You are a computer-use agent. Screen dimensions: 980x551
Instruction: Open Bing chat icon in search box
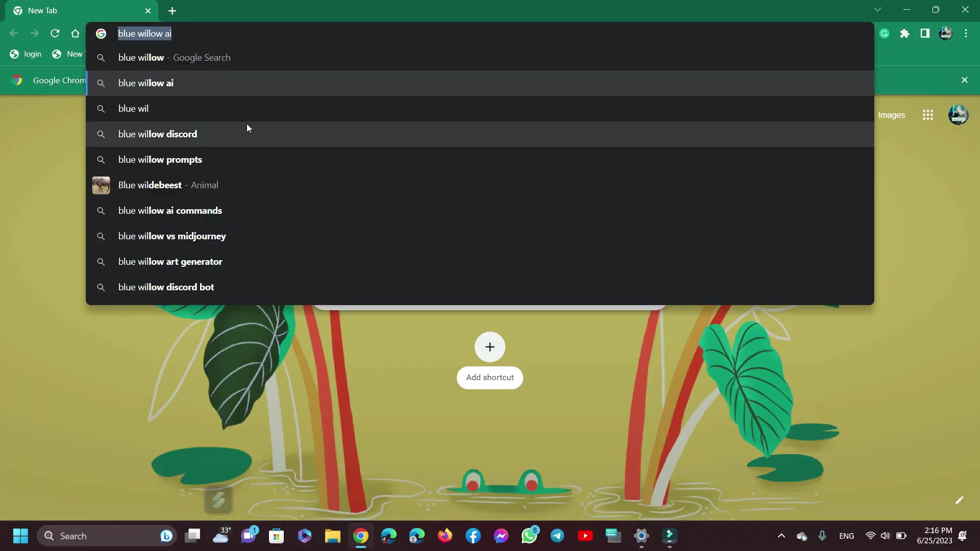pyautogui.click(x=166, y=536)
